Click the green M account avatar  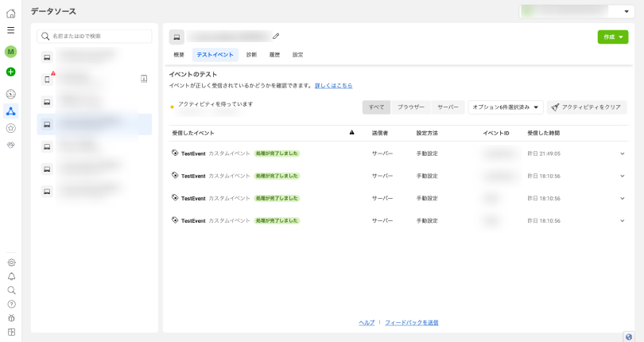(x=10, y=52)
